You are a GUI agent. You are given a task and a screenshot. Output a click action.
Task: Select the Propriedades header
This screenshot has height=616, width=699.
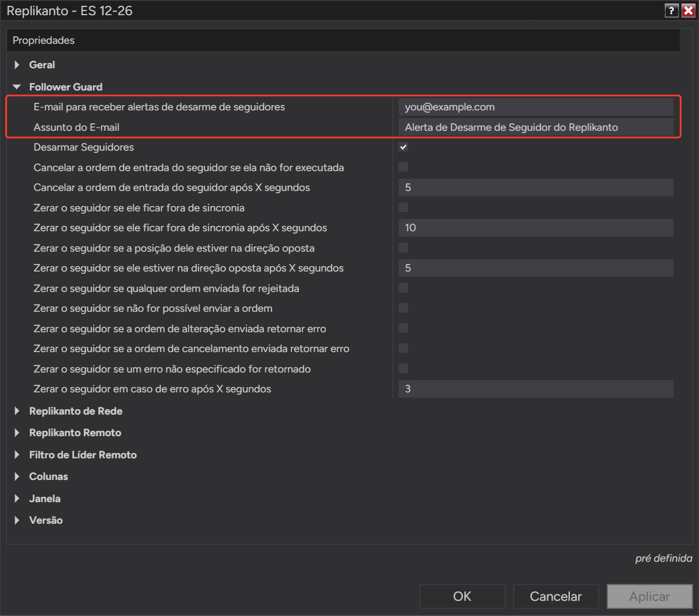click(44, 40)
